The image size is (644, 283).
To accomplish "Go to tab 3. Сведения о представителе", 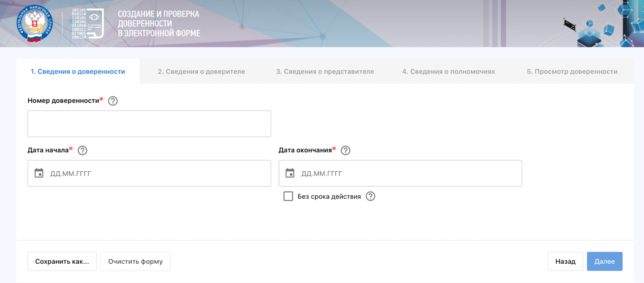I will tap(325, 72).
